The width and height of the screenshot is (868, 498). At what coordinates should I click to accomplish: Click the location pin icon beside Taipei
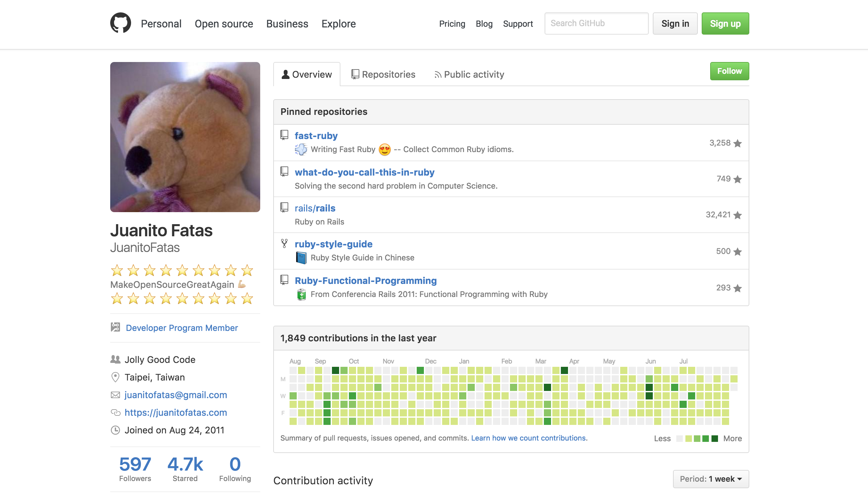click(115, 377)
